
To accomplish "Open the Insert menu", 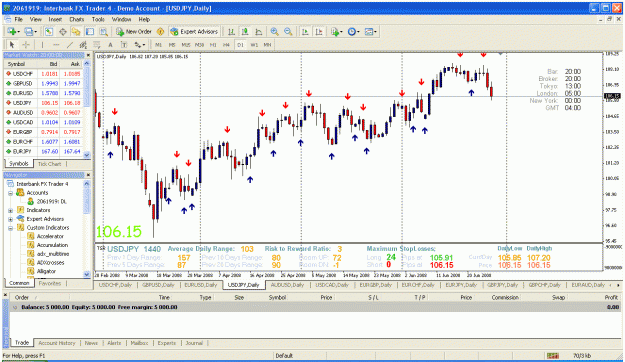I will coord(55,19).
